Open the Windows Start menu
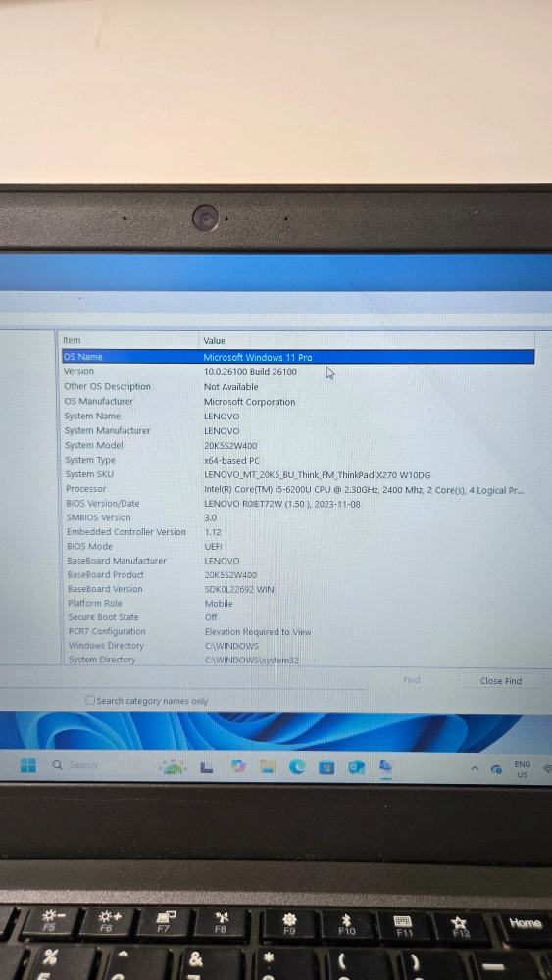The image size is (552, 980). click(x=28, y=765)
